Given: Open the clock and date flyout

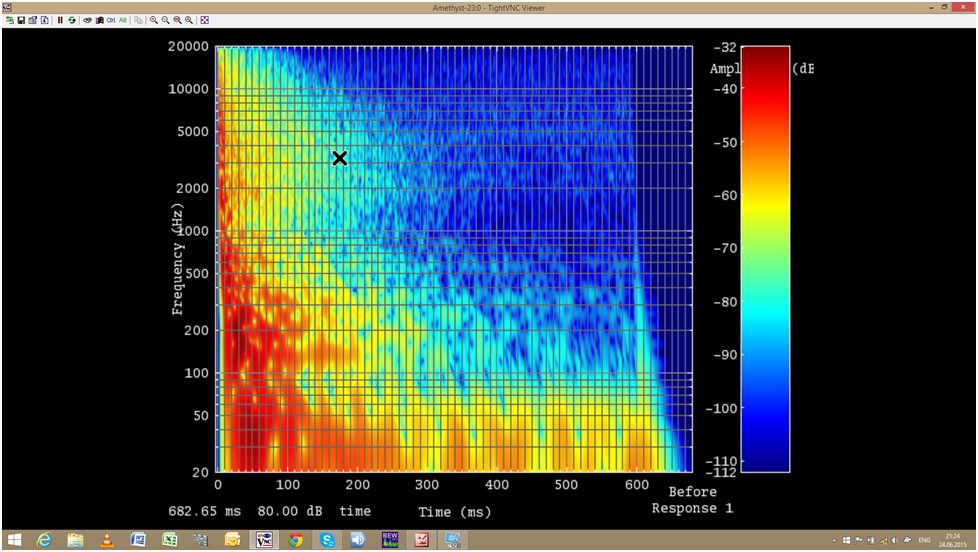Looking at the screenshot, I should coord(952,540).
